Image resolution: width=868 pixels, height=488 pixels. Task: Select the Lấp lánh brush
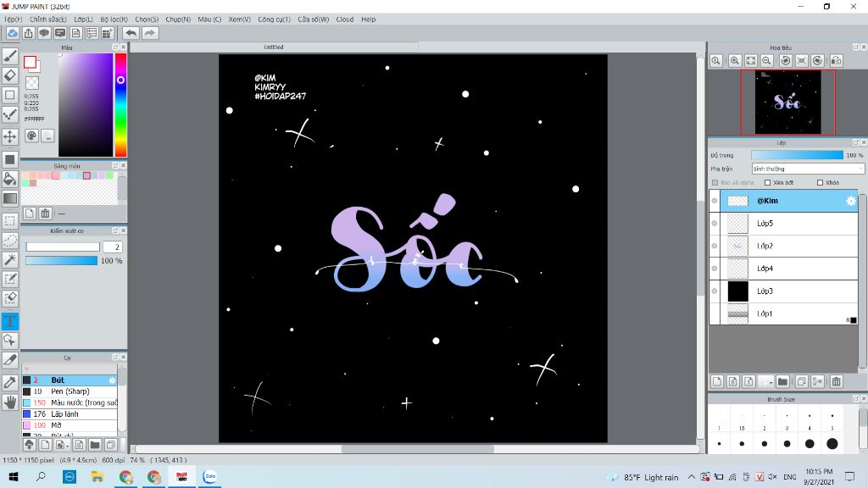(70, 413)
